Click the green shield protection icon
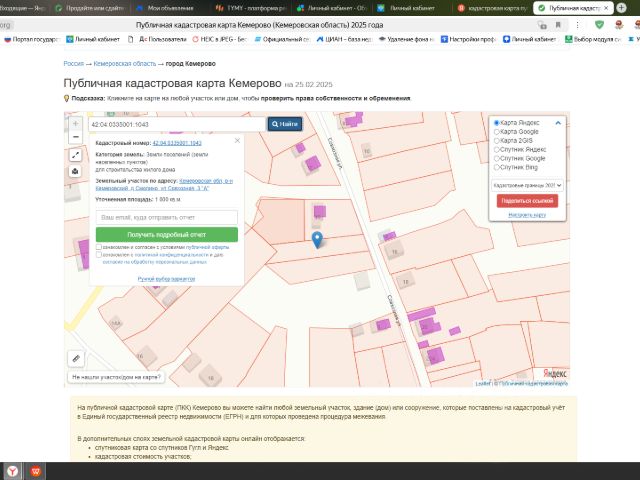This screenshot has height=480, width=640. (599, 25)
